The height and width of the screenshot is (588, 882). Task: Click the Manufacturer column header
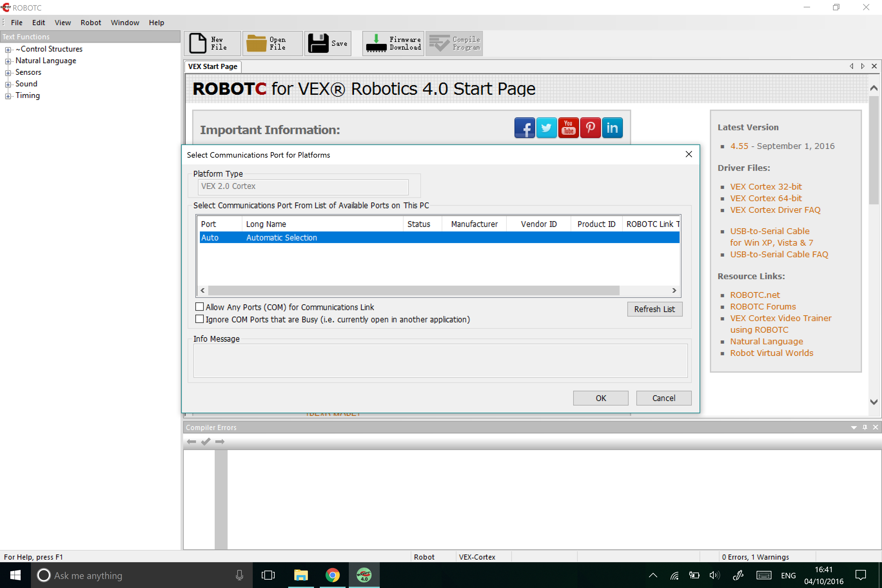click(x=474, y=224)
